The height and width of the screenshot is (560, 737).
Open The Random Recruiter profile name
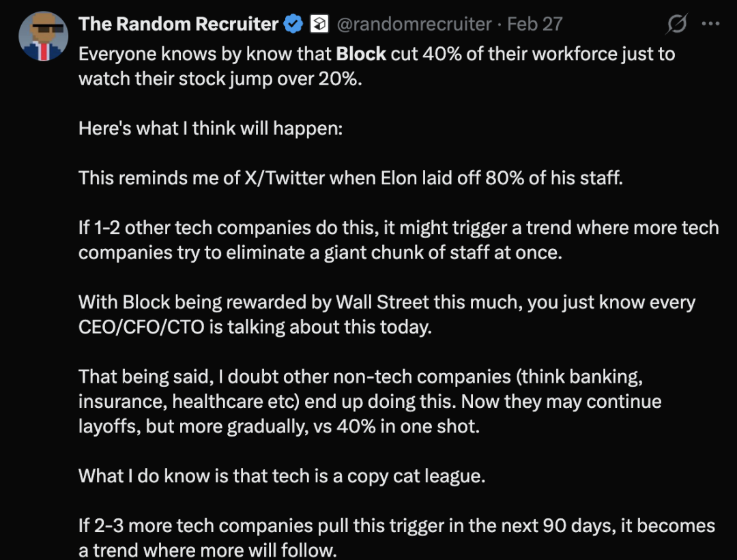click(x=178, y=24)
